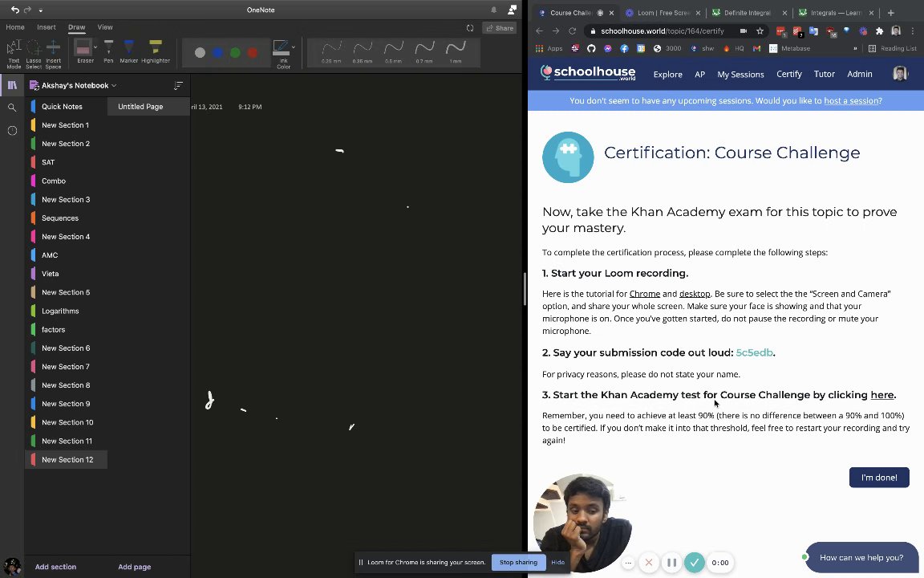Open the Chrome tutorial link

click(x=645, y=294)
